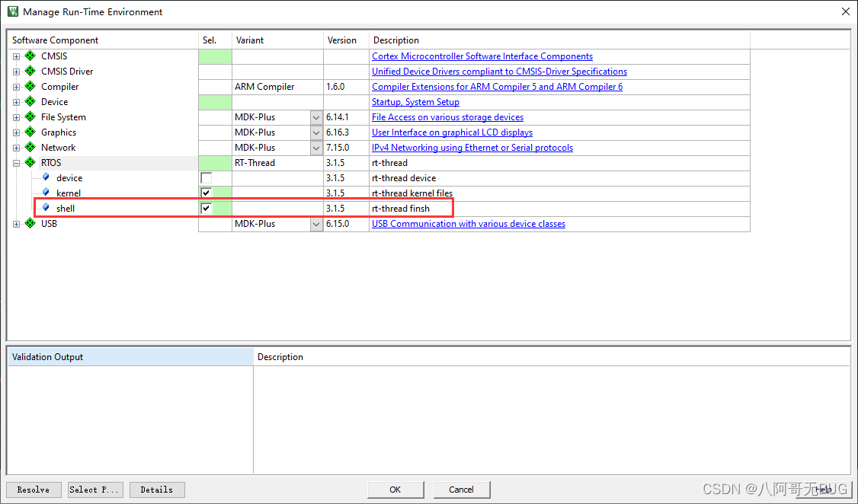
Task: Disable the shell component checkbox
Action: pyautogui.click(x=204, y=208)
